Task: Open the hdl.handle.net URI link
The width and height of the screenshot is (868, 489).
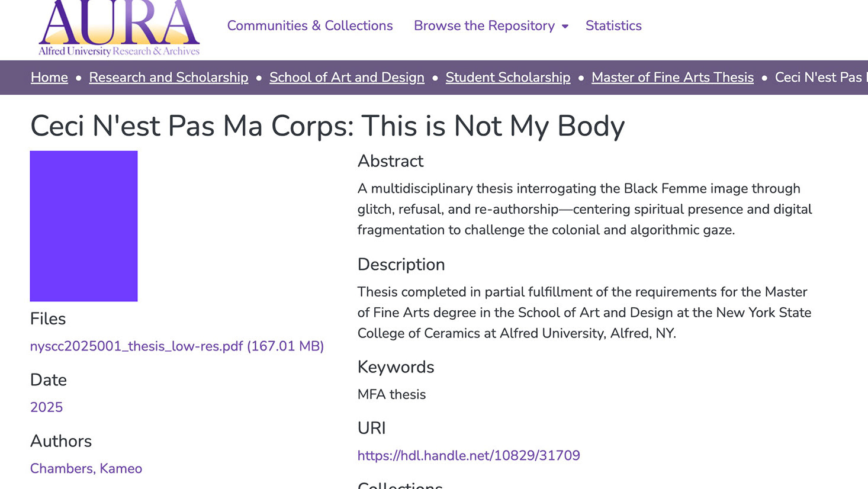Action: coord(468,456)
